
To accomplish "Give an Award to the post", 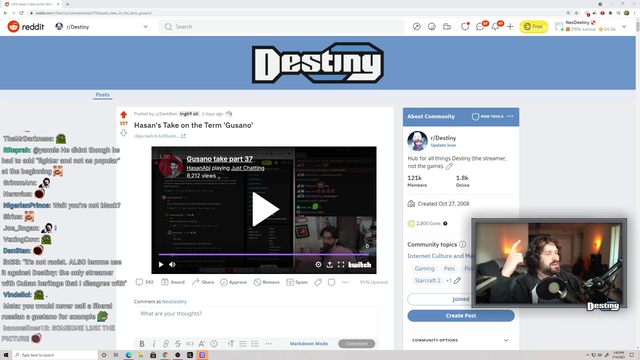I will tap(173, 282).
